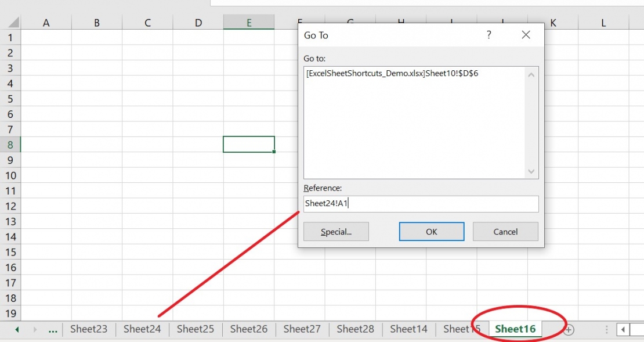Click row header 8
Screen dimensions: 644x342
tap(9, 144)
